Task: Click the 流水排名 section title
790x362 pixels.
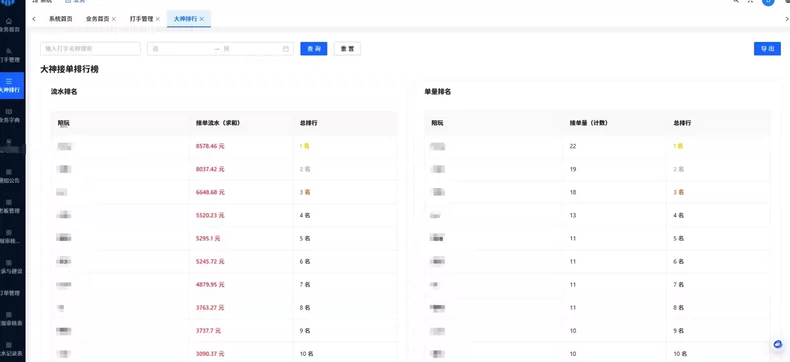Action: (x=63, y=92)
